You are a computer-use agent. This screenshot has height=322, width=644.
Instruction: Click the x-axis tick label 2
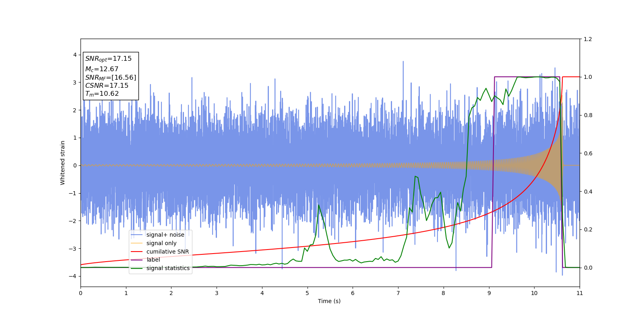point(171,293)
